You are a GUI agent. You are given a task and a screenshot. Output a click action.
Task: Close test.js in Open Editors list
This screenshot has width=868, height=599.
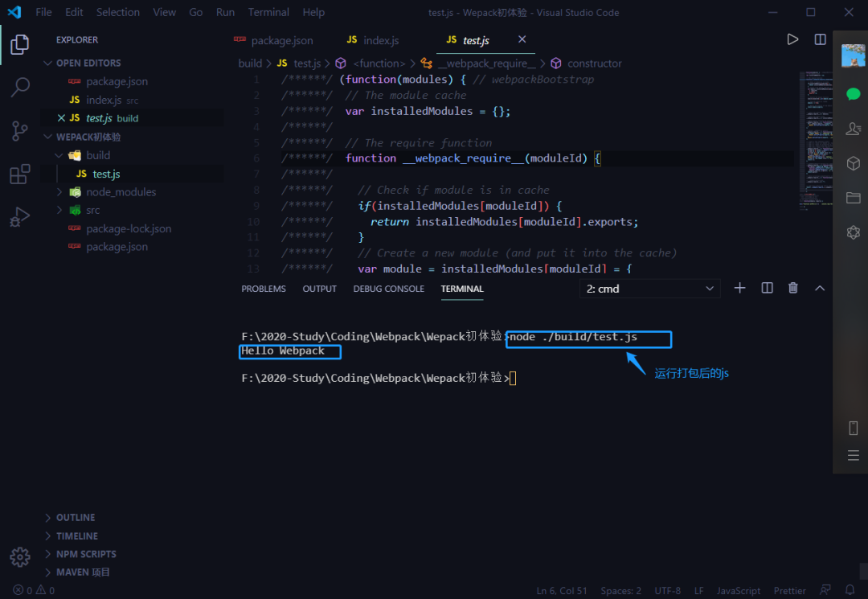[61, 118]
